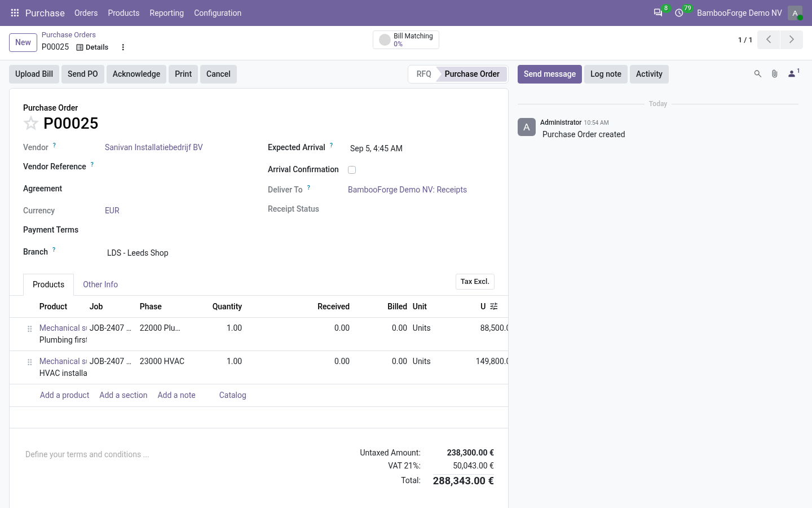
Task: Open the conversations messages icon
Action: (x=658, y=13)
